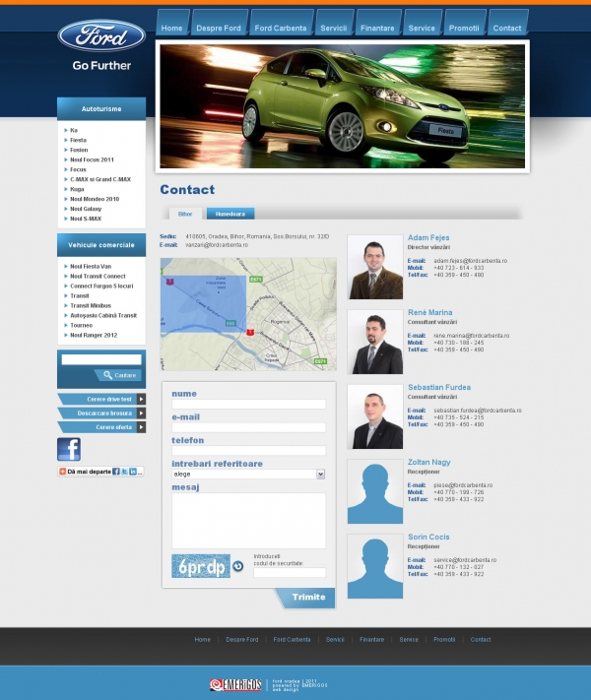
Task: Click the Emerigos footer logo
Action: pos(235,684)
